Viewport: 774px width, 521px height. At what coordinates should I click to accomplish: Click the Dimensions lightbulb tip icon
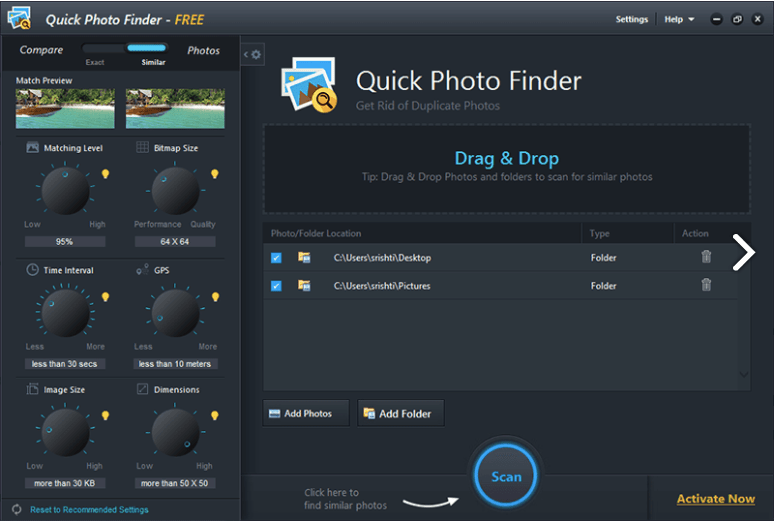(215, 415)
